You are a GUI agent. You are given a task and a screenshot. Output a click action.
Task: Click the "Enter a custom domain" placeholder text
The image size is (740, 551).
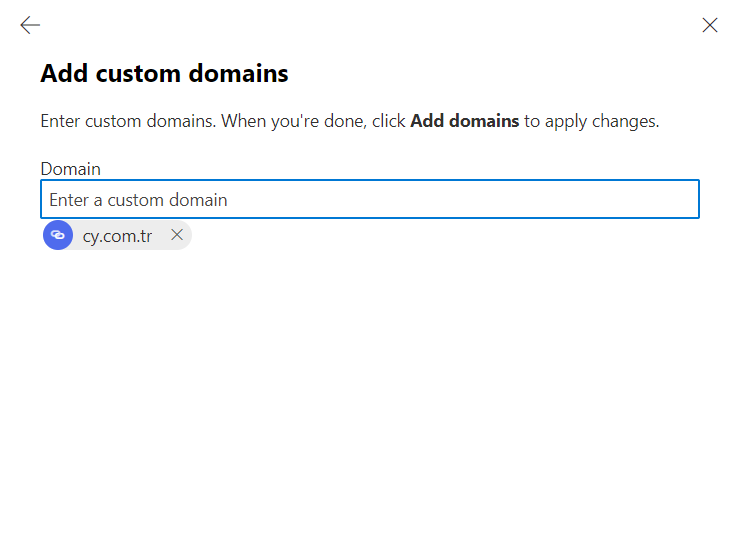pos(138,200)
